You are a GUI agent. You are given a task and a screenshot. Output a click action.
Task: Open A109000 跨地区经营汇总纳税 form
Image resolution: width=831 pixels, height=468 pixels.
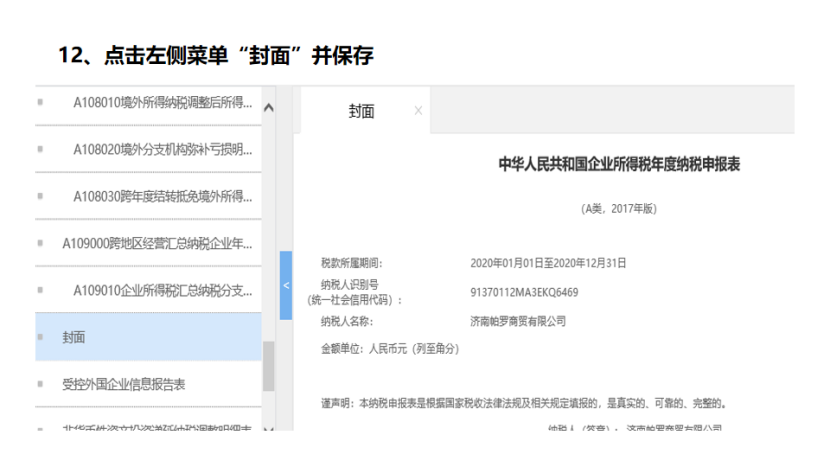tap(156, 243)
